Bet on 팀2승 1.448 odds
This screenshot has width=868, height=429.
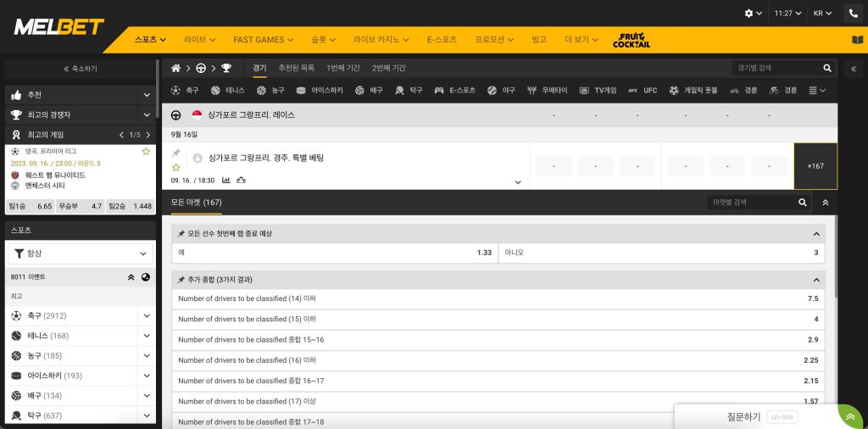130,206
